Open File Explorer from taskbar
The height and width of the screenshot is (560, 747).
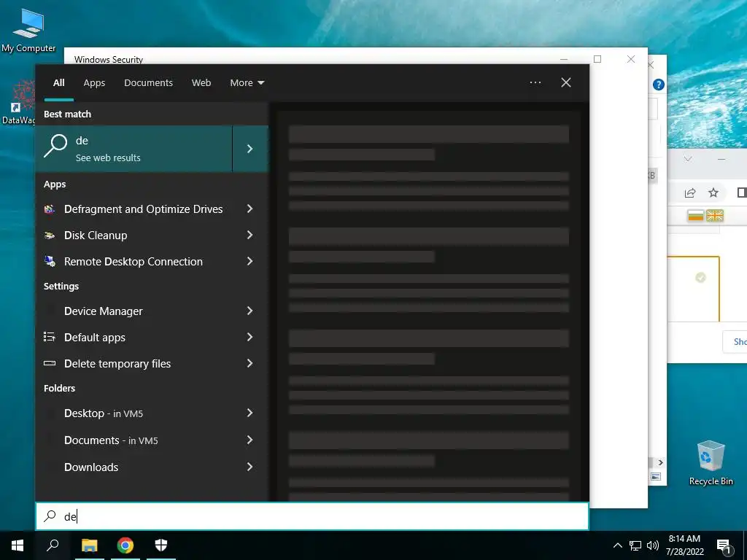(89, 545)
